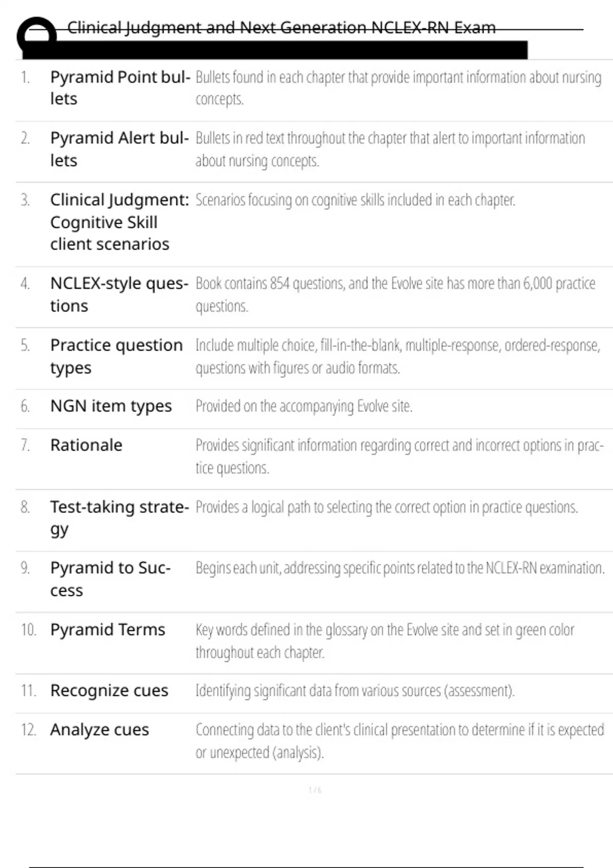Image resolution: width=613 pixels, height=868 pixels.
Task: Click the "Practice question types" term
Action: pyautogui.click(x=116, y=356)
